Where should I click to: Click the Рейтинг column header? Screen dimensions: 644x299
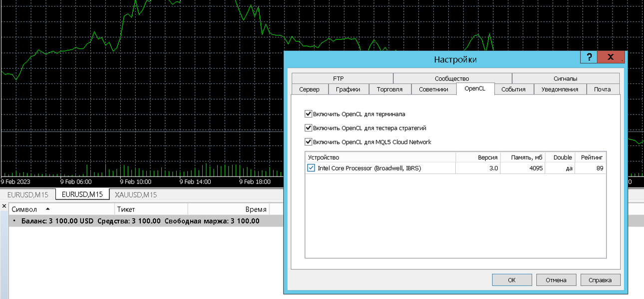591,157
